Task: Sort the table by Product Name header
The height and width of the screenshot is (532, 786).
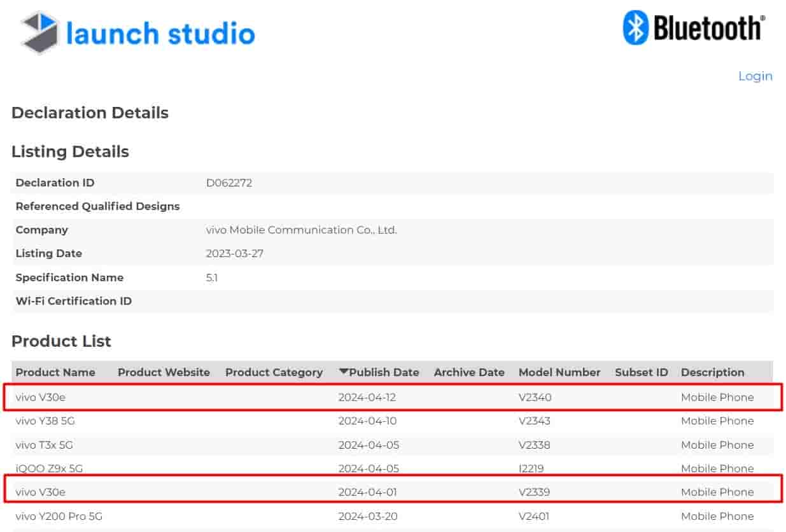Action: coord(57,372)
